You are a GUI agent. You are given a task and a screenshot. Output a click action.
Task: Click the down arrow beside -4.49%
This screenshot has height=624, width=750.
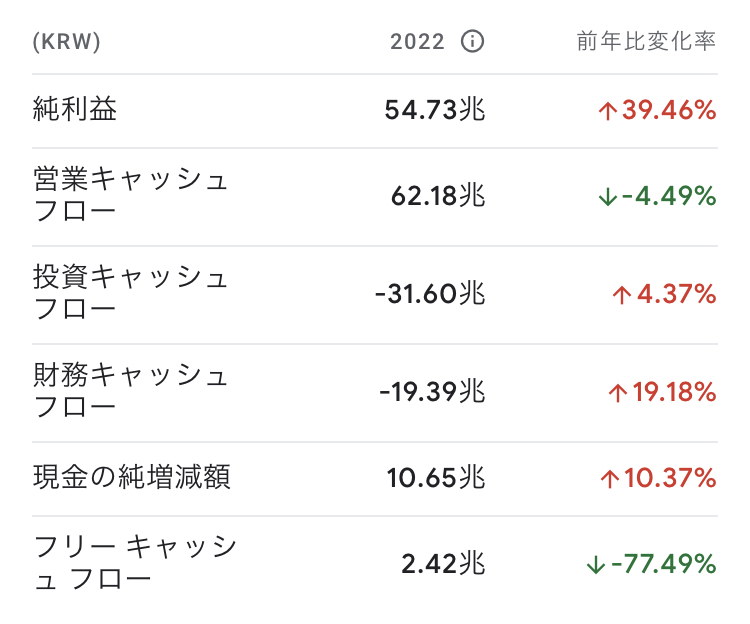[607, 197]
